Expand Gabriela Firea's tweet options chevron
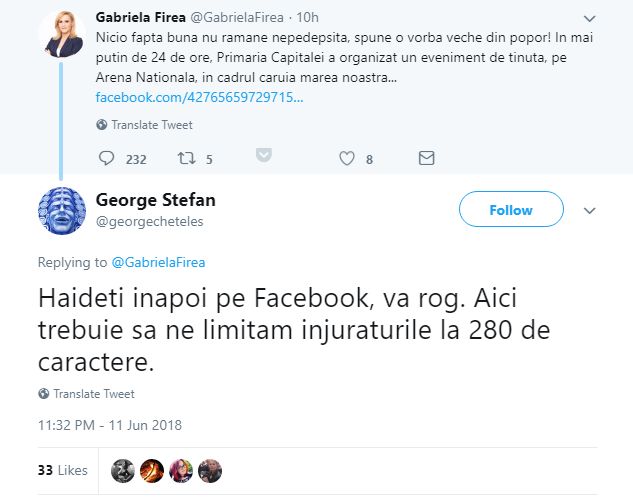Image resolution: width=633 pixels, height=499 pixels. (x=590, y=18)
